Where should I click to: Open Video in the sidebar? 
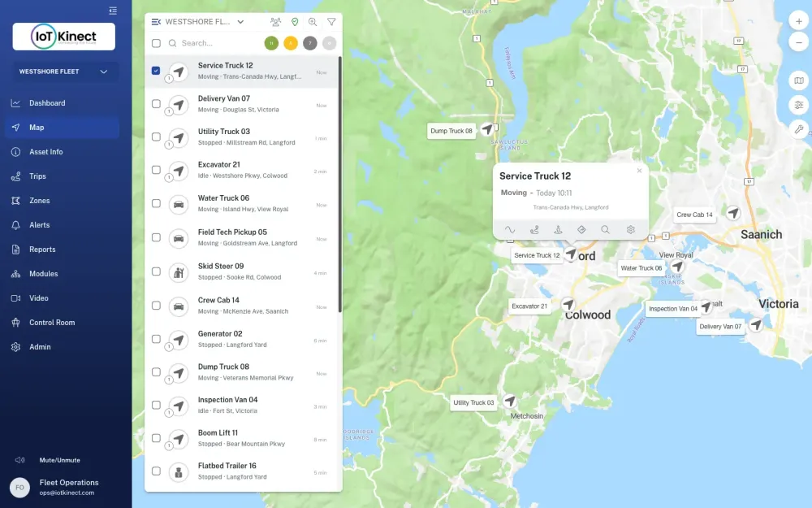[63, 298]
